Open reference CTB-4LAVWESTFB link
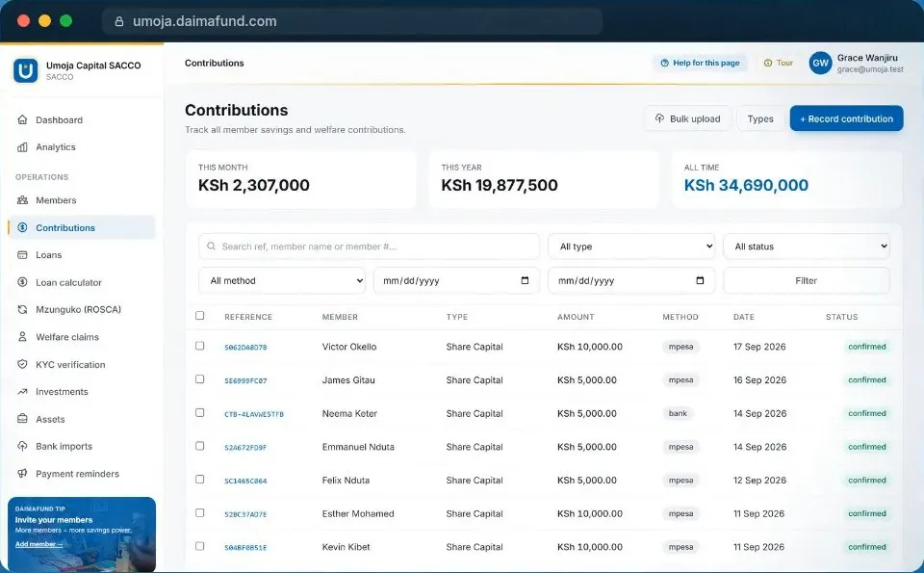924x573 pixels. (254, 414)
